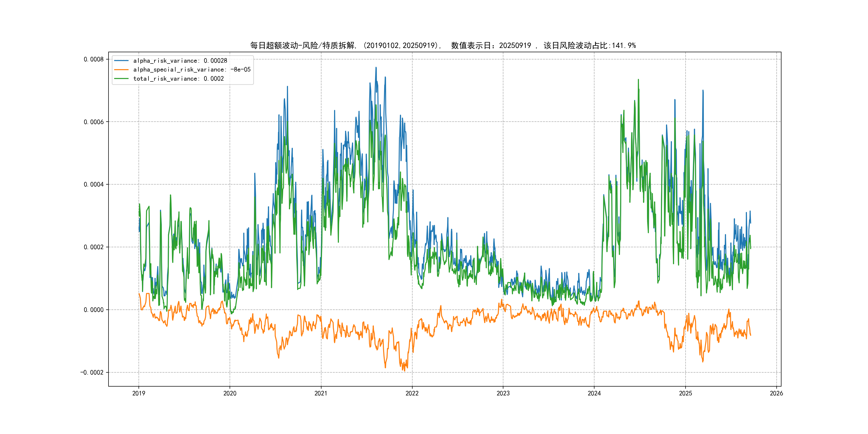Click the 2022 x-axis tick label
This screenshot has width=868, height=434.
412,393
